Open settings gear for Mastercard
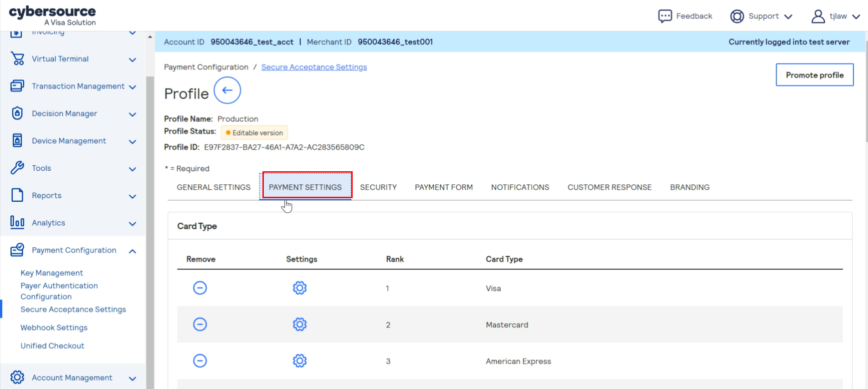 pos(299,324)
